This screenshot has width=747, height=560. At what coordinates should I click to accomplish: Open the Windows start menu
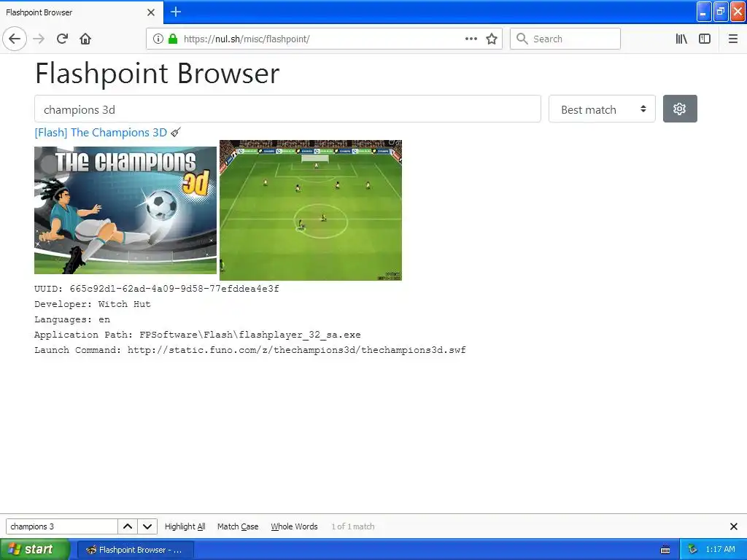pos(35,550)
